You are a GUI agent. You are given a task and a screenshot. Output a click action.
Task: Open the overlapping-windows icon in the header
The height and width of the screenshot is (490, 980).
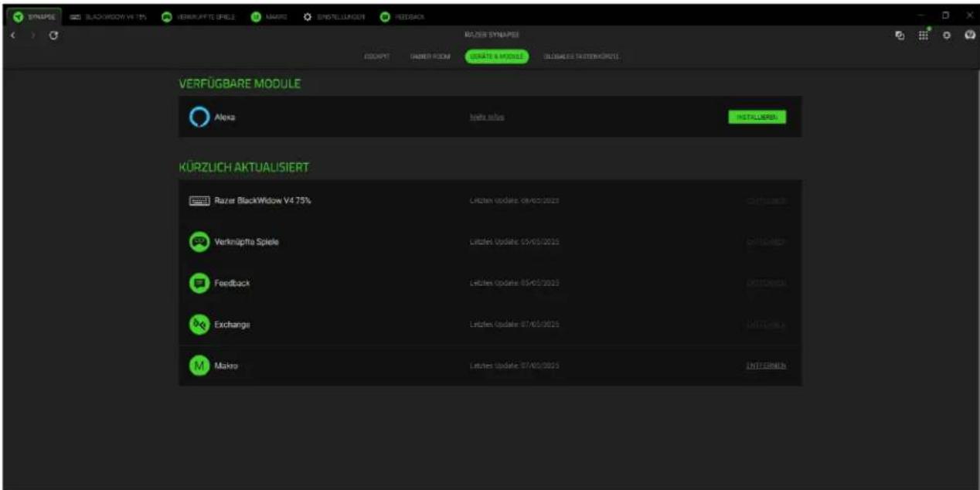pyautogui.click(x=900, y=36)
